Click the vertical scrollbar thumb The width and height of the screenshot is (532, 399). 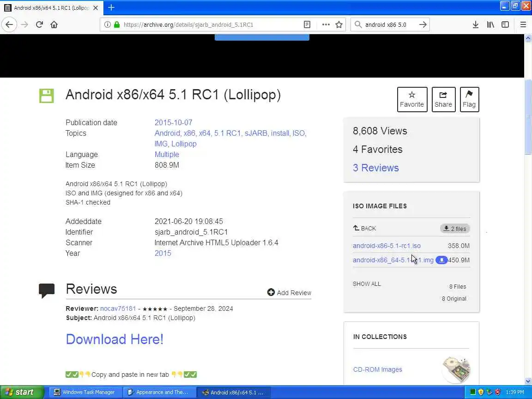(528, 116)
